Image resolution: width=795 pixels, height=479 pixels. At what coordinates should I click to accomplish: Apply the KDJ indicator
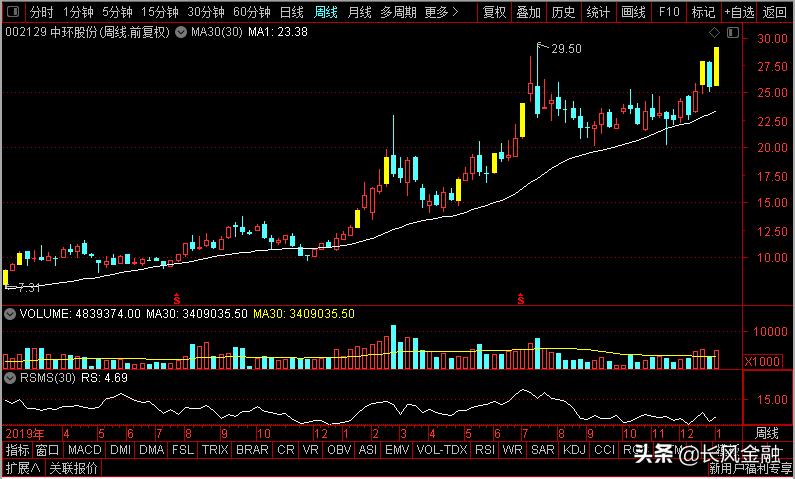[574, 450]
